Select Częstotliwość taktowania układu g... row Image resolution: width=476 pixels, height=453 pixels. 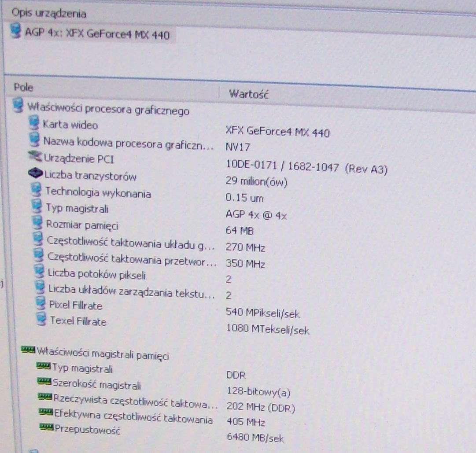(x=130, y=243)
